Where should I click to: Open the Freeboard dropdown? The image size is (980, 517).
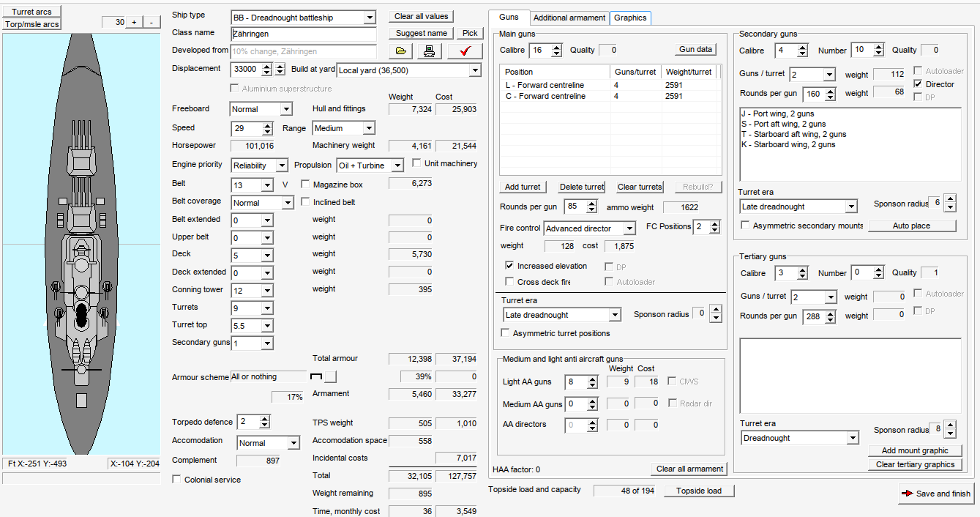tap(286, 109)
